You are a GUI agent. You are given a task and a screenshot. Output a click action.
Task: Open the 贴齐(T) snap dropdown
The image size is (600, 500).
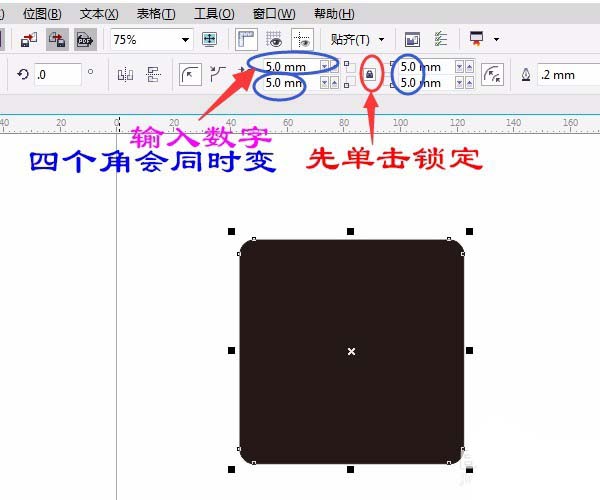click(357, 39)
